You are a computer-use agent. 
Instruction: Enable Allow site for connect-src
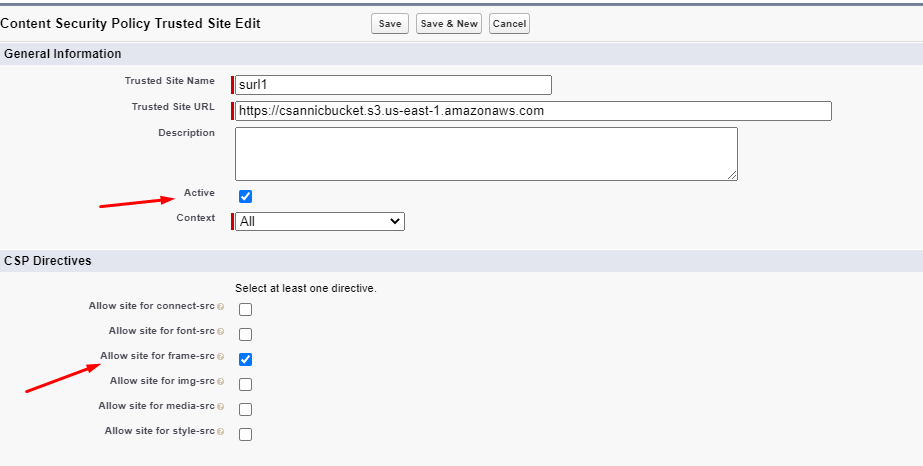point(245,310)
